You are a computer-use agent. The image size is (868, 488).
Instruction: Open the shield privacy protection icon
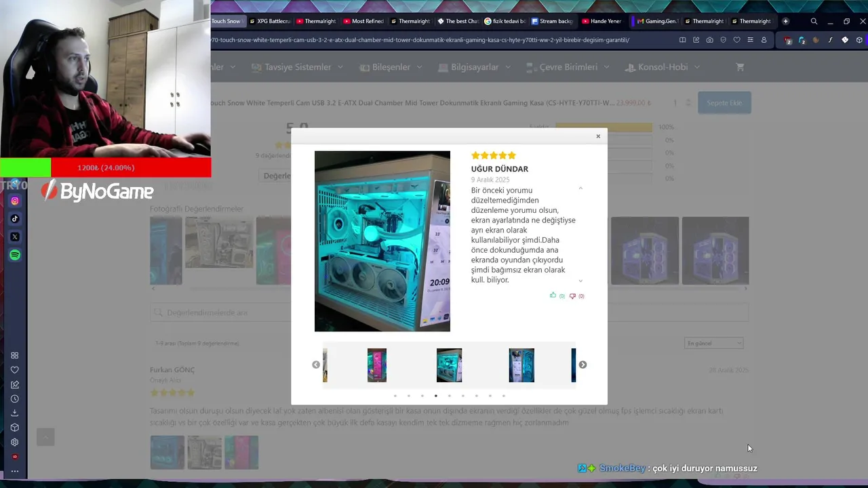[723, 40]
